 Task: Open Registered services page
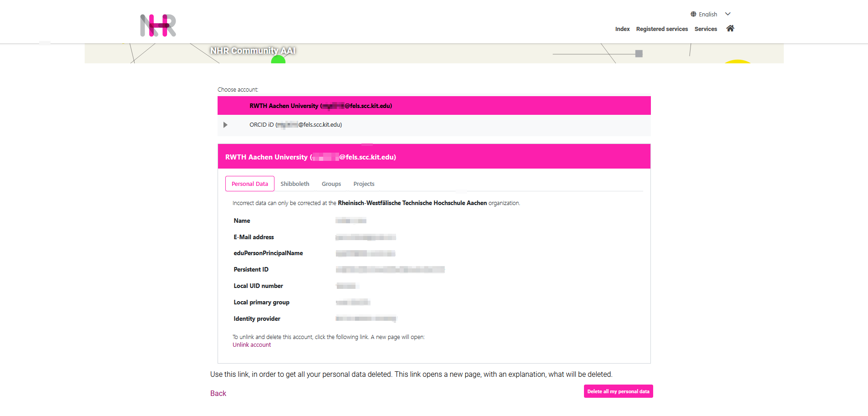coord(662,29)
